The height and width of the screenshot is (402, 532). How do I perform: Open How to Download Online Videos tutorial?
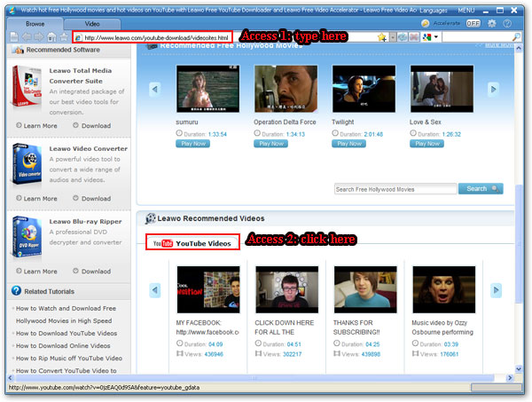pos(63,346)
